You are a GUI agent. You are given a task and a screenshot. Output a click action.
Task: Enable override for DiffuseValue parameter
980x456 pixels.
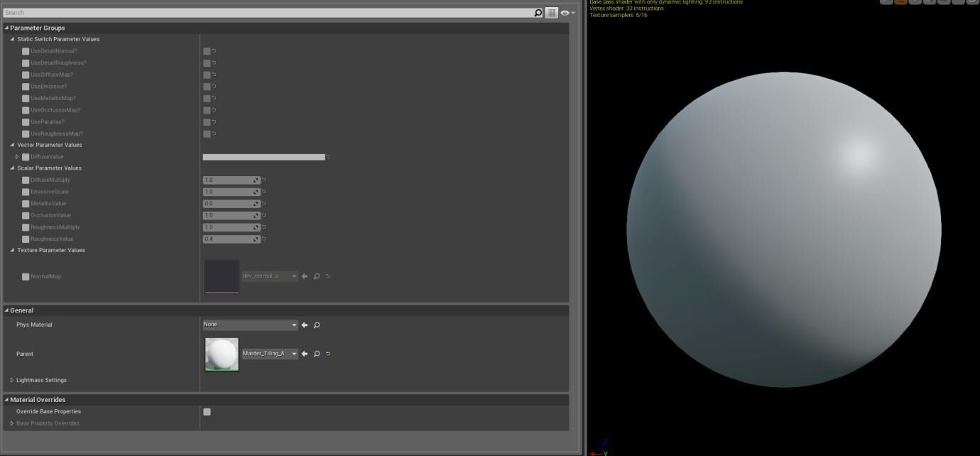point(26,157)
